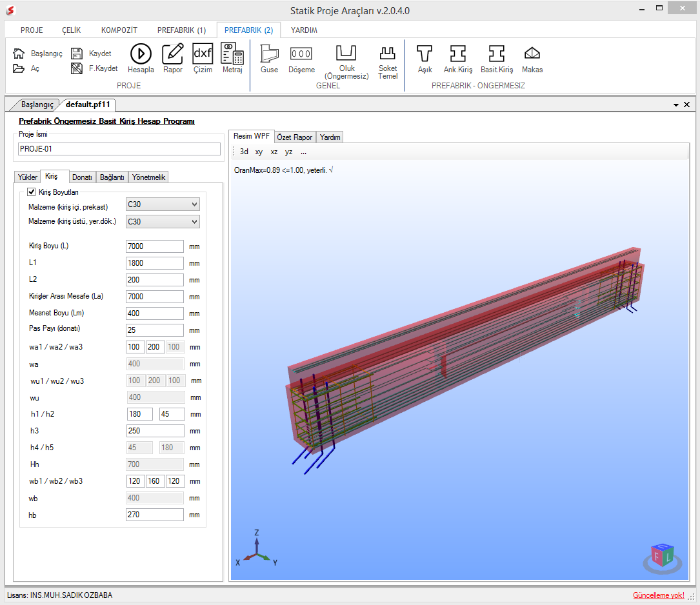This screenshot has width=700, height=605.
Task: Click the h2 field showing 45
Action: 172,414
